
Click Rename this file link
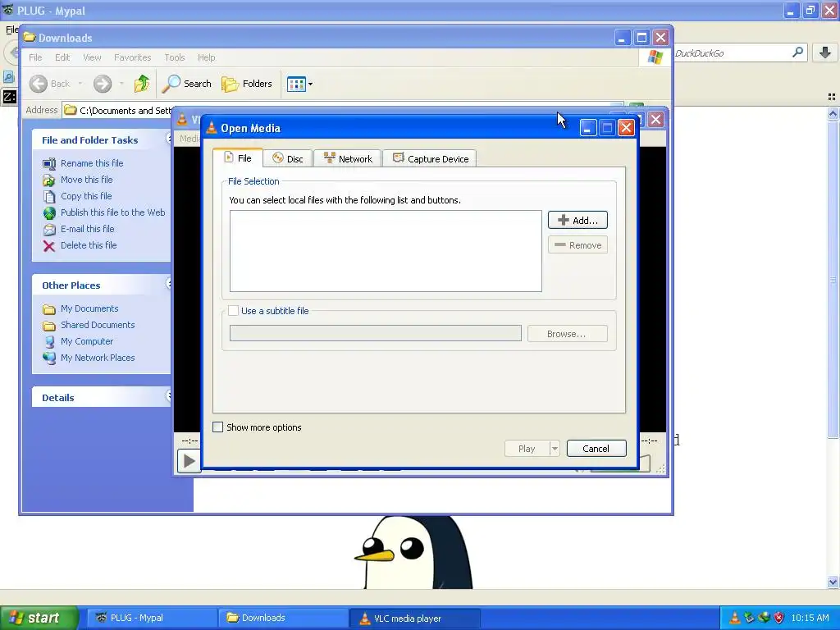pos(92,163)
